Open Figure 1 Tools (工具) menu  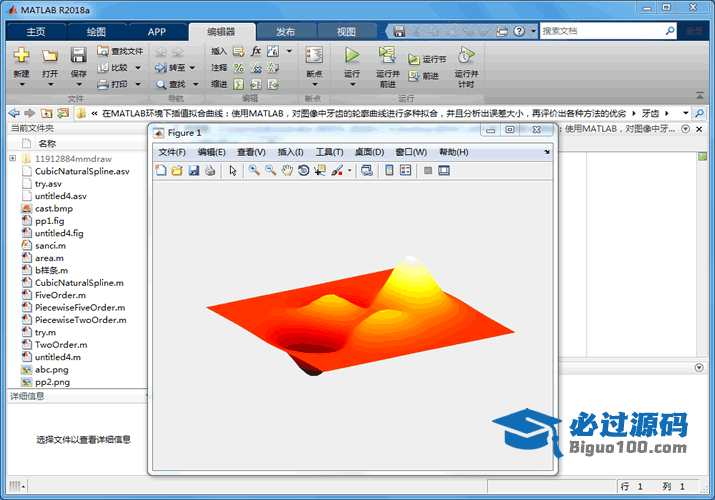[x=330, y=152]
